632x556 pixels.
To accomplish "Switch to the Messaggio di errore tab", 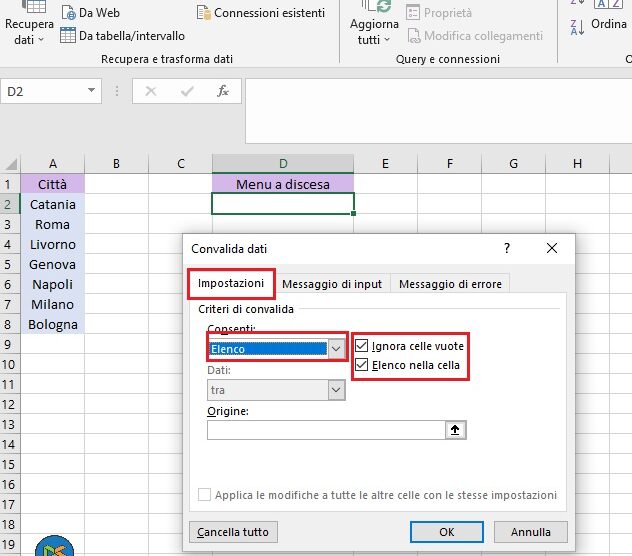I will pyautogui.click(x=450, y=284).
